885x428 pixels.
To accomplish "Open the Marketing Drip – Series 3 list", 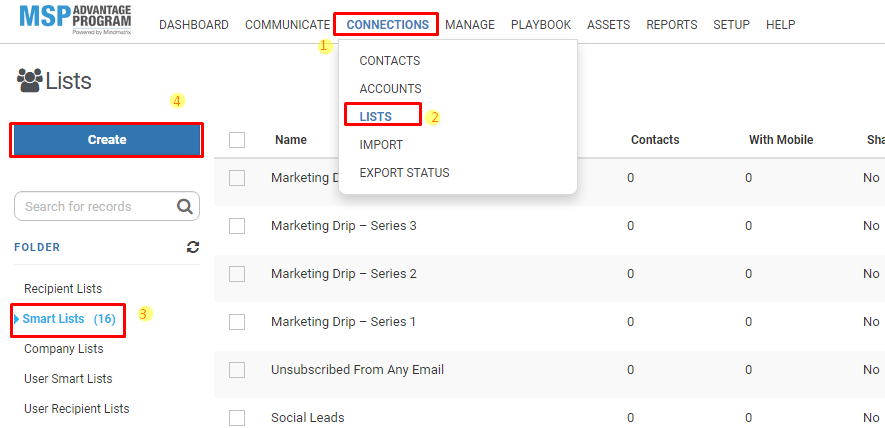I will pyautogui.click(x=344, y=226).
